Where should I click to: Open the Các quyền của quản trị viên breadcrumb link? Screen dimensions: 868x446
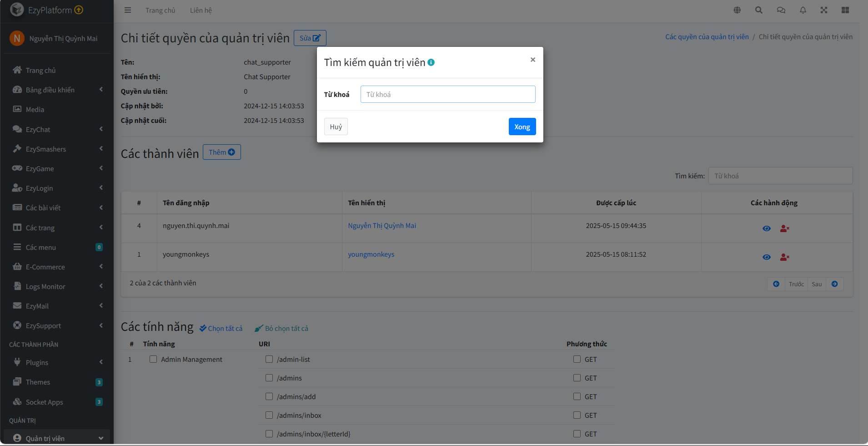pos(707,36)
